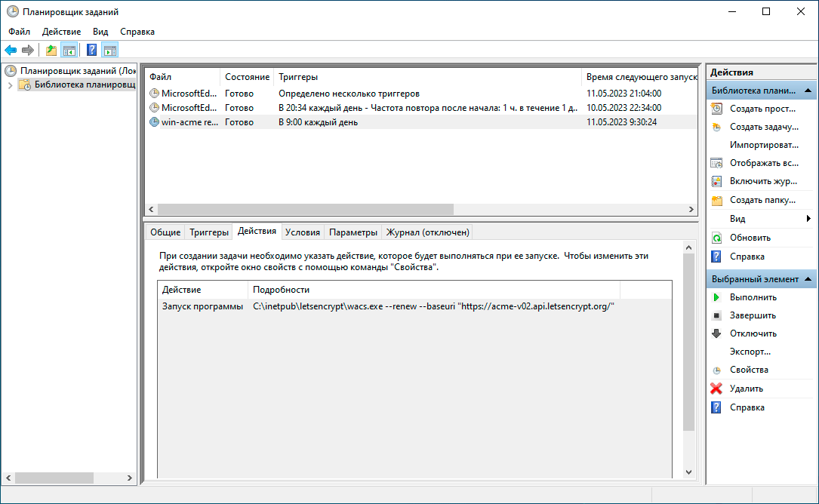Run selected task with green Выполнить icon
The width and height of the screenshot is (819, 504).
pos(716,297)
